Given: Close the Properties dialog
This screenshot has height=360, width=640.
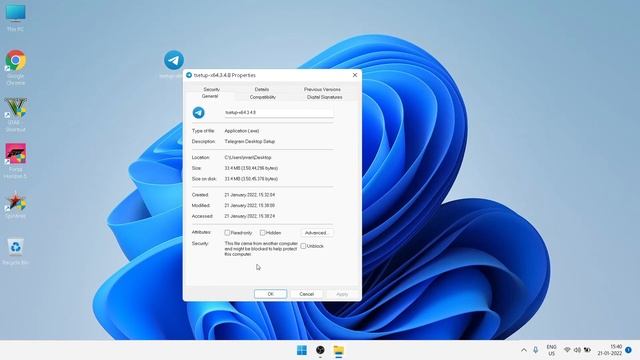Looking at the screenshot, I should [x=355, y=75].
